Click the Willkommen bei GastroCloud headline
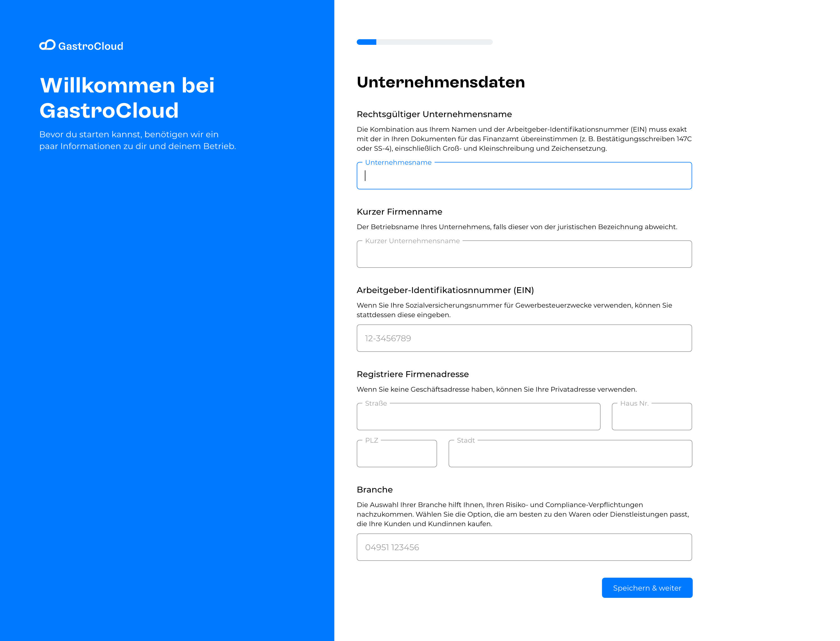840x641 pixels. click(127, 98)
